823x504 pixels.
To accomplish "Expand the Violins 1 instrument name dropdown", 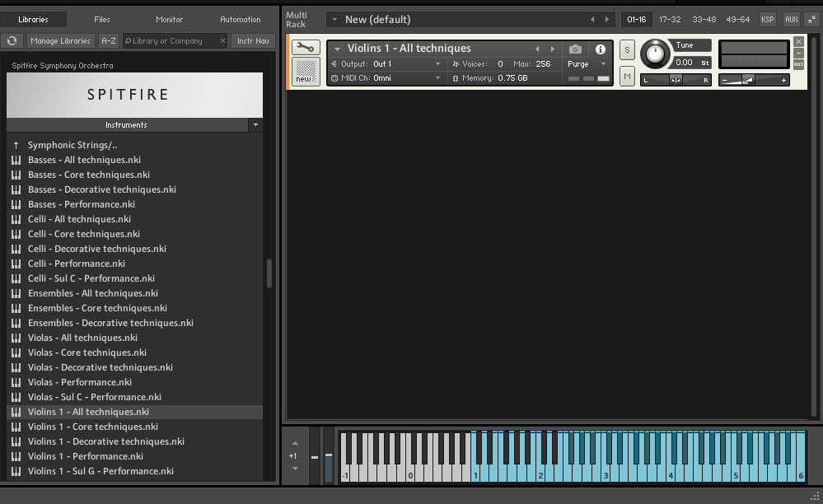I will pos(337,49).
